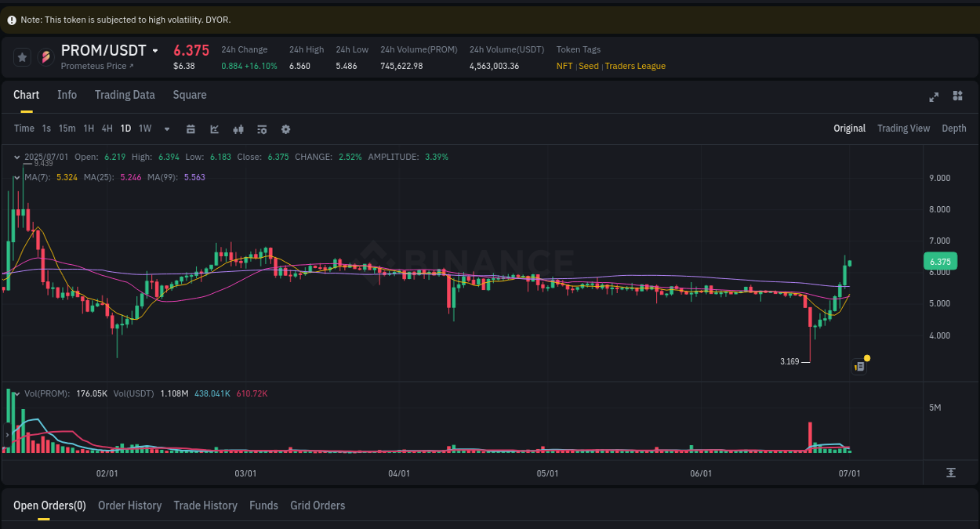The width and height of the screenshot is (980, 529).
Task: Switch chart to Trading View mode
Action: click(x=903, y=129)
